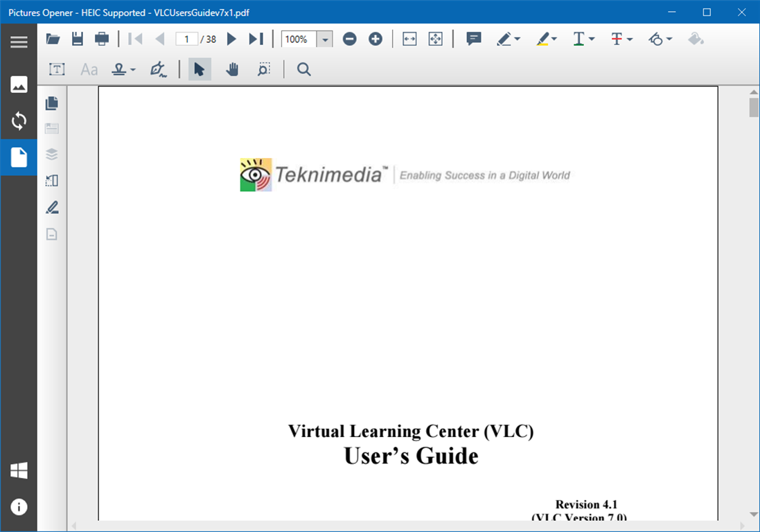Image resolution: width=760 pixels, height=532 pixels.
Task: Select the signature pen tool
Action: (x=158, y=69)
